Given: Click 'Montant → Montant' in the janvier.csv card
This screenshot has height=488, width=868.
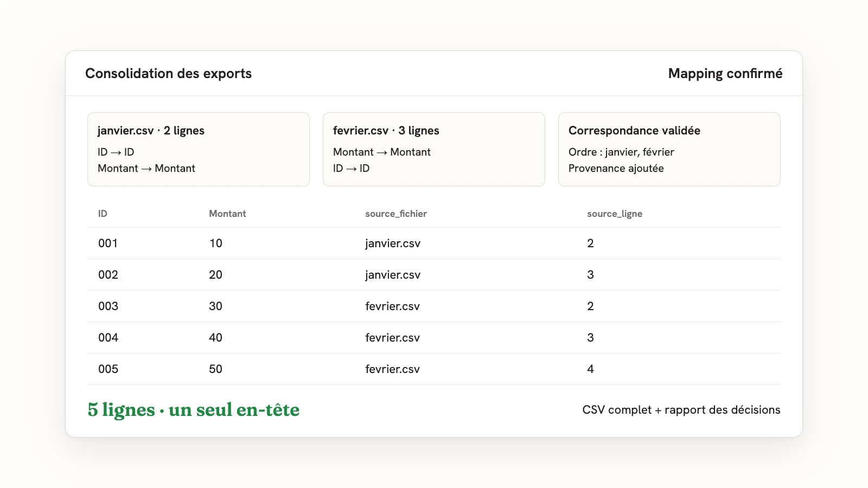Looking at the screenshot, I should coord(146,169).
